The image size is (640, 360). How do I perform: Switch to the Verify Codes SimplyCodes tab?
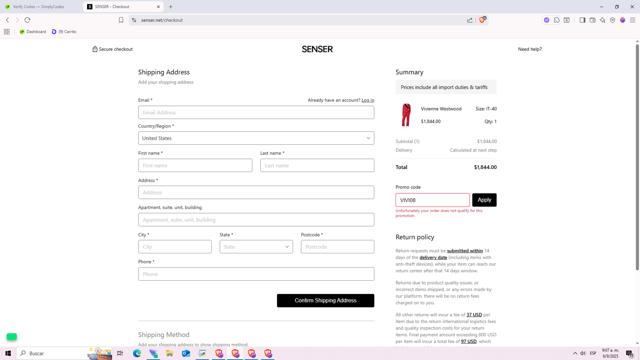coord(39,7)
